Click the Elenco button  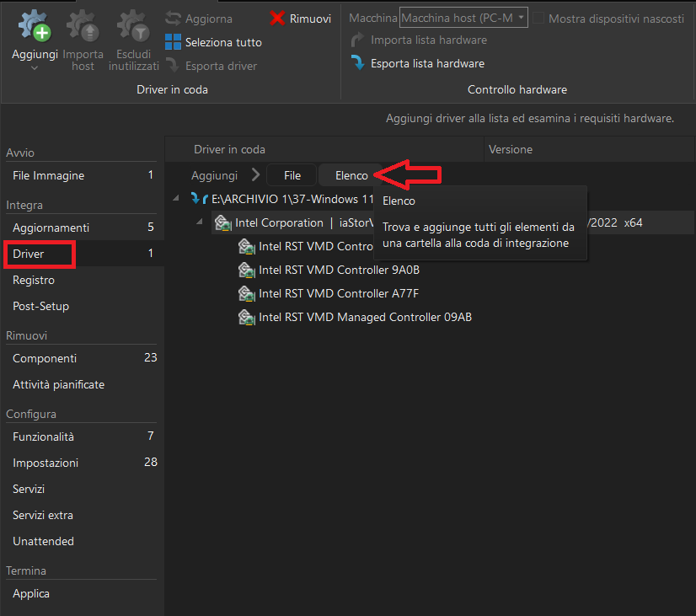click(x=351, y=176)
